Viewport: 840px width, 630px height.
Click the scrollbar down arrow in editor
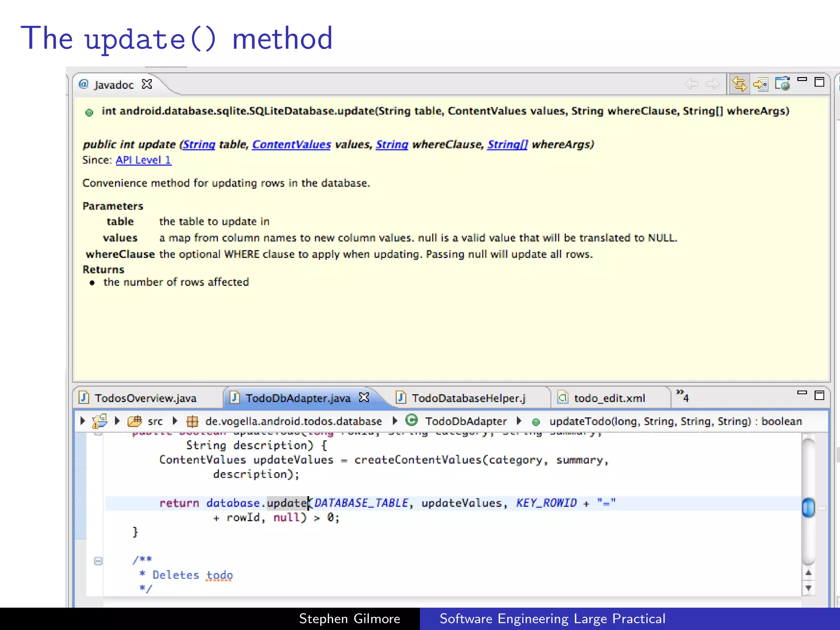[x=808, y=588]
